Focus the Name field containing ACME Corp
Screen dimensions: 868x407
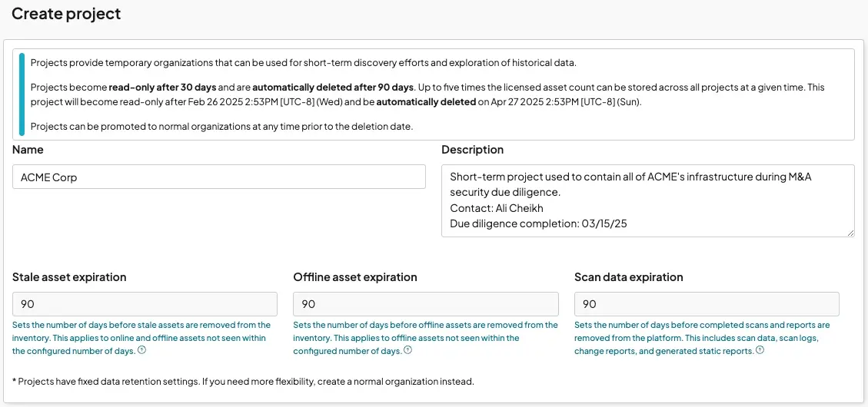tap(218, 177)
